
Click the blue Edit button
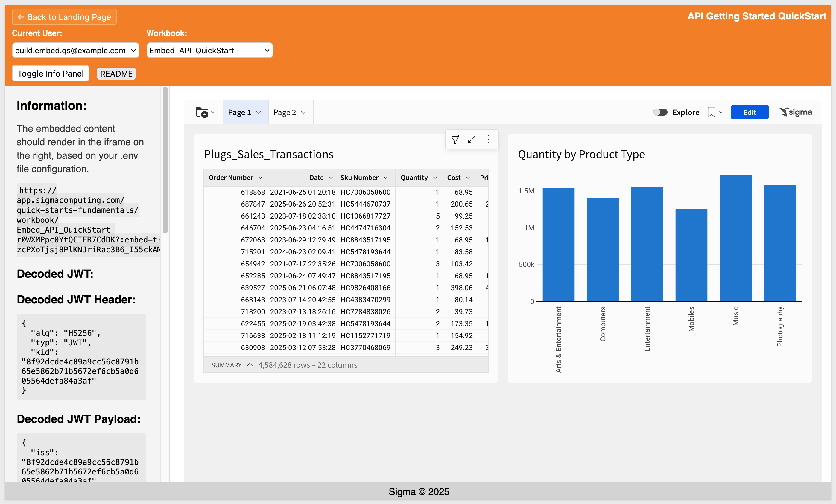click(x=750, y=112)
